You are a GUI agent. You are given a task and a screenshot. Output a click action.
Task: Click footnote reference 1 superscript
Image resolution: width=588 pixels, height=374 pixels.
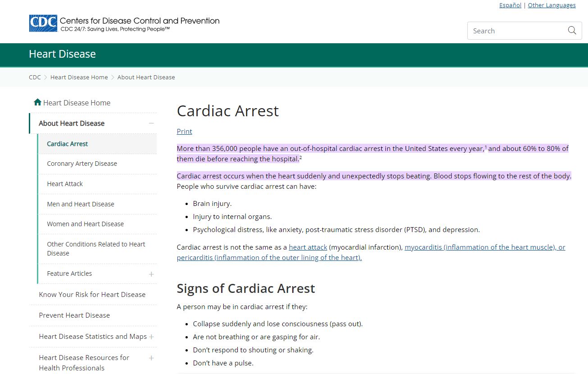pyautogui.click(x=486, y=147)
